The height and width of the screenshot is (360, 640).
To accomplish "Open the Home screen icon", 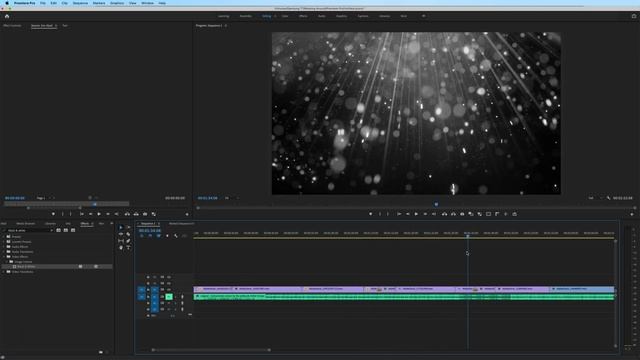I will coord(7,16).
